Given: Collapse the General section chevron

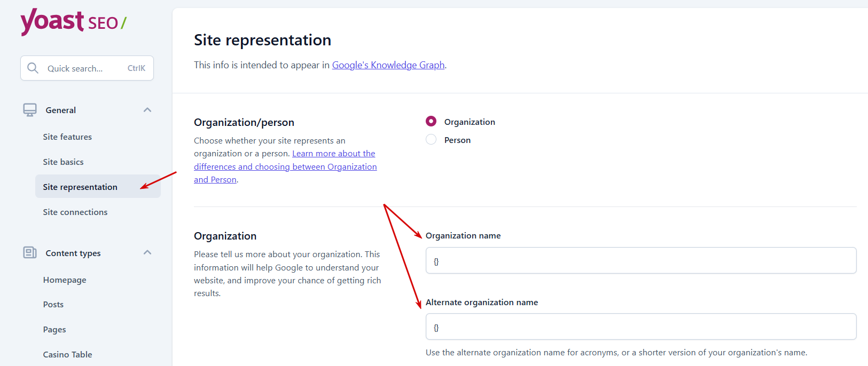Looking at the screenshot, I should coord(147,110).
